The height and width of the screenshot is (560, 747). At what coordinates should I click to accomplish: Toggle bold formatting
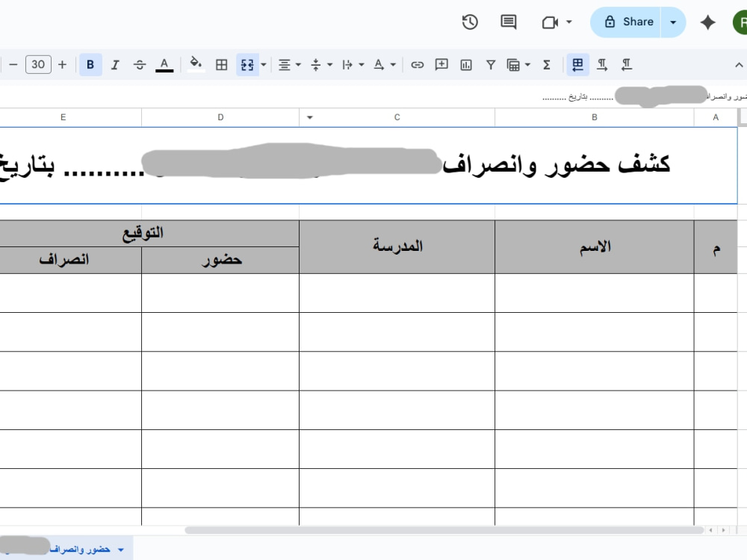[x=90, y=64]
